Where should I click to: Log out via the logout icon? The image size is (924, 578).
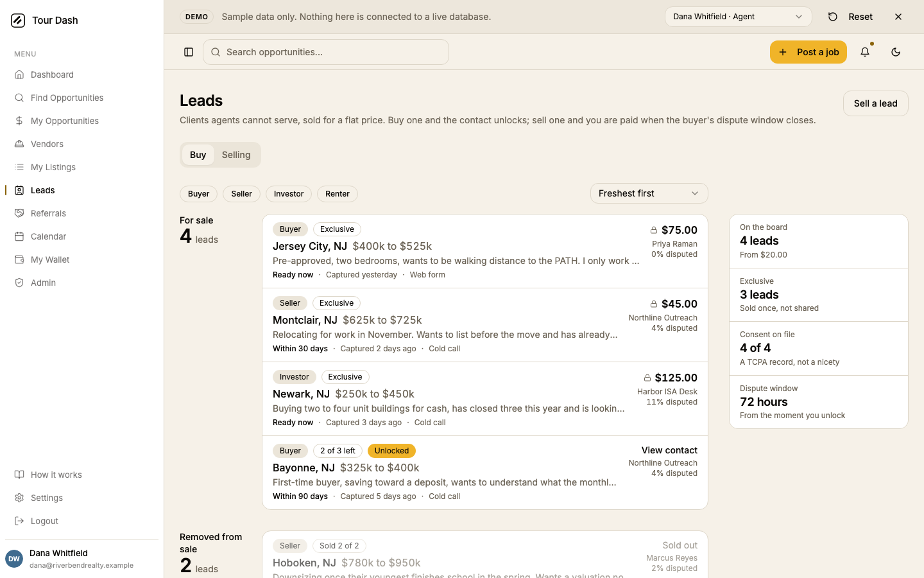19,521
